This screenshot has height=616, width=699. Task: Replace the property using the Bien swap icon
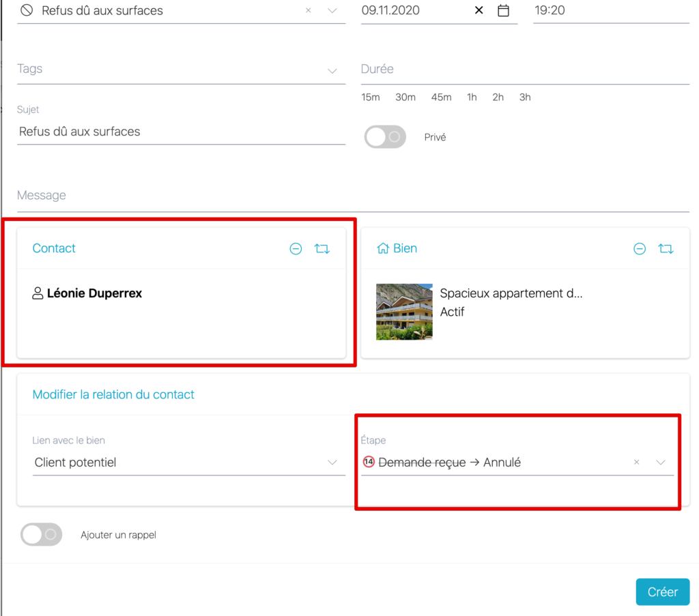click(666, 249)
